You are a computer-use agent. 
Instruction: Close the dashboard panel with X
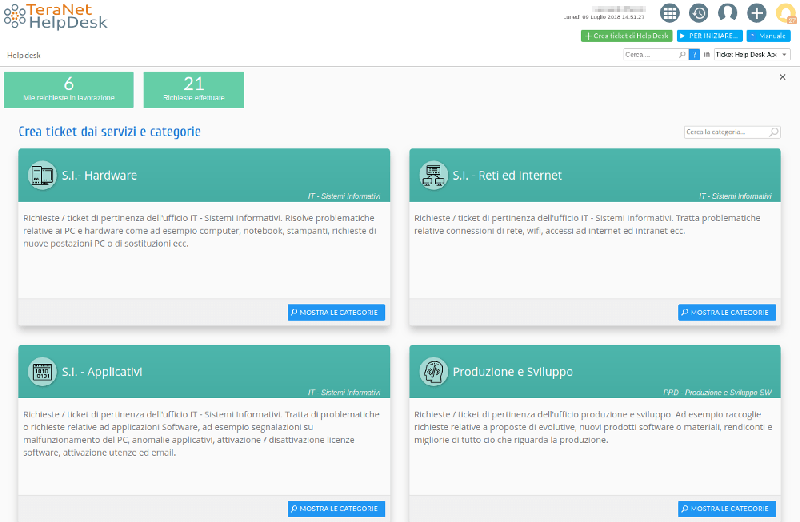point(783,77)
